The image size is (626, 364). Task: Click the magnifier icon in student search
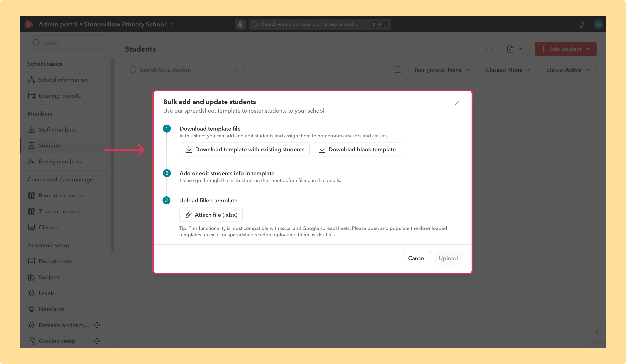133,70
